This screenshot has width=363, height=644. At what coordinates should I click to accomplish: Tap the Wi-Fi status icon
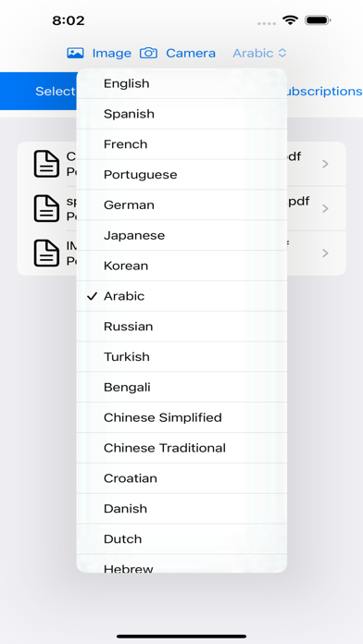(x=290, y=20)
